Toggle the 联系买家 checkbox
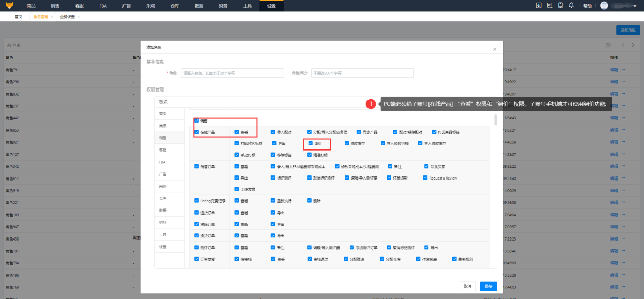 tap(426, 166)
